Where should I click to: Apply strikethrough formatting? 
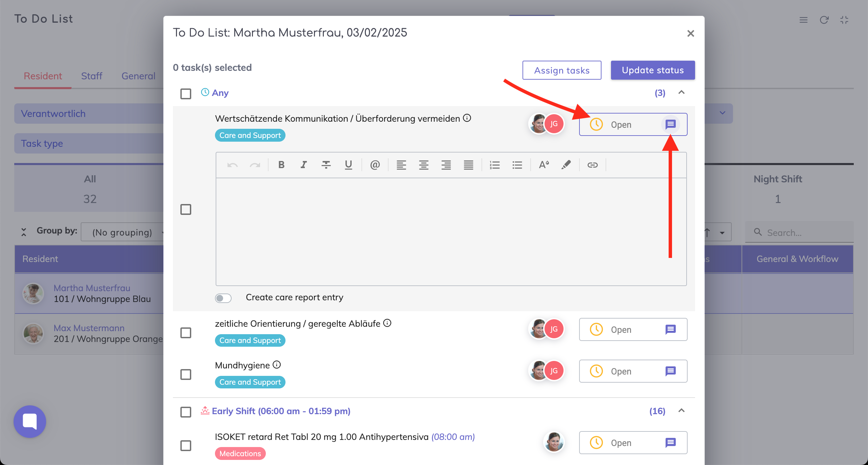pyautogui.click(x=326, y=165)
